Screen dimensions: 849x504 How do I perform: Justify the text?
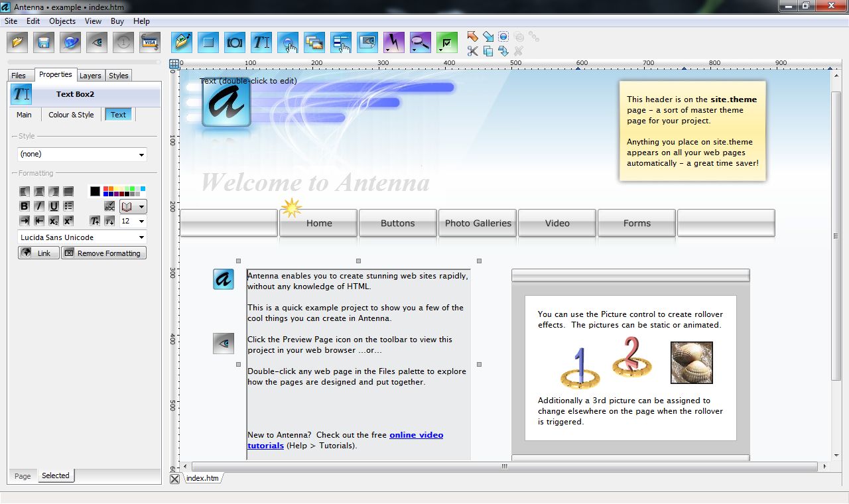pos(68,192)
